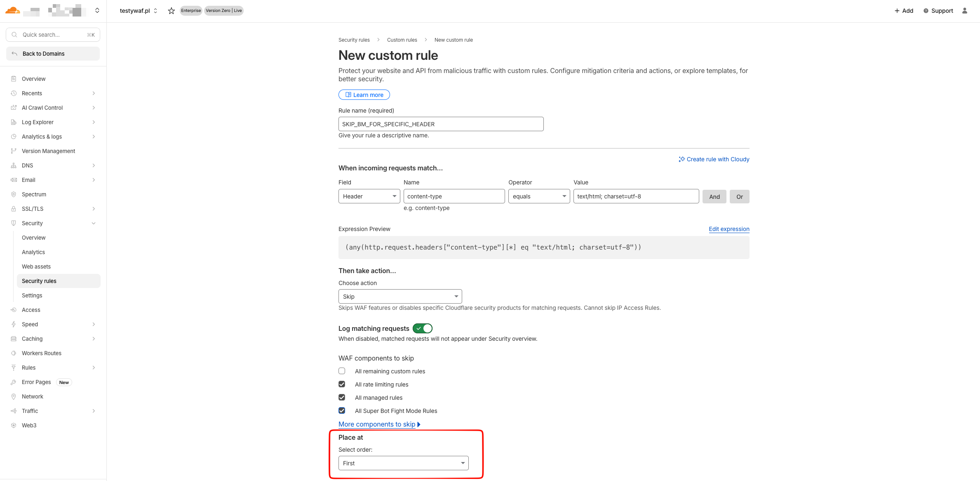Click the Error Pages wrench icon
Viewport: 980px width, 481px height.
point(14,382)
